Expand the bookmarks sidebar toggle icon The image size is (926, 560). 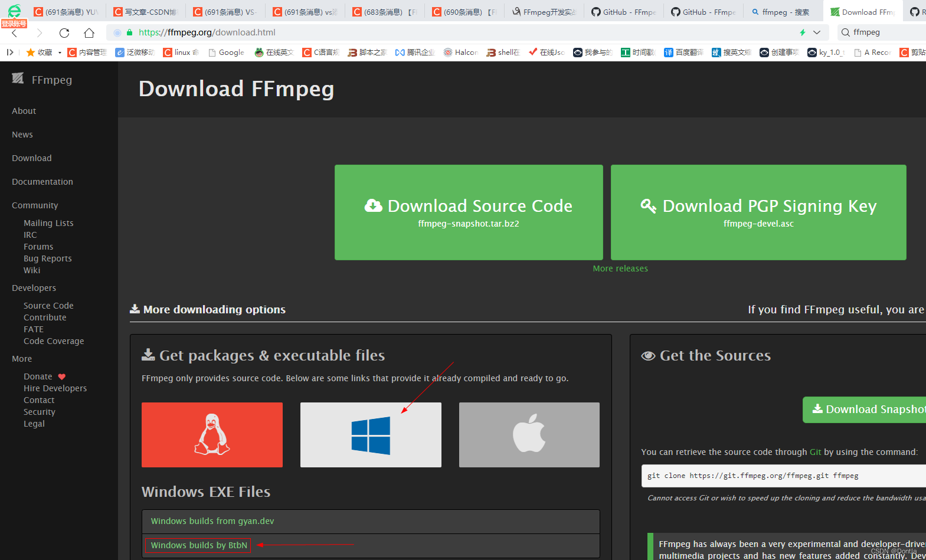[10, 53]
